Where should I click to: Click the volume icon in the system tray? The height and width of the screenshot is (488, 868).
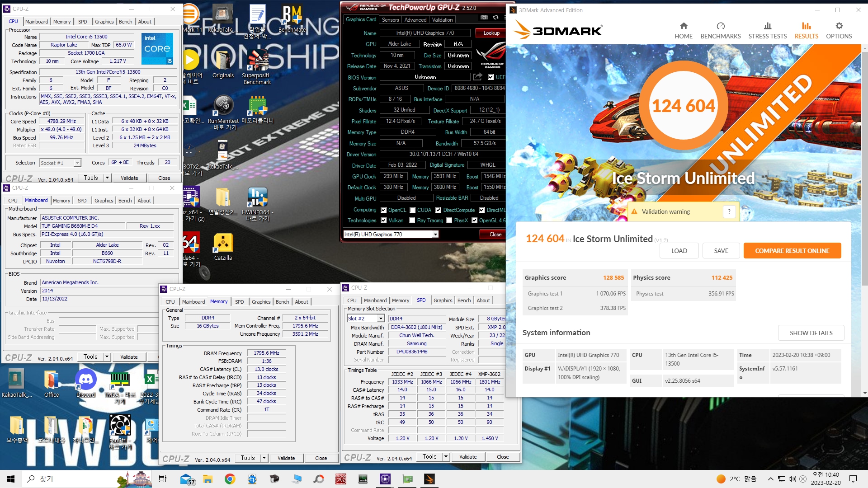792,479
